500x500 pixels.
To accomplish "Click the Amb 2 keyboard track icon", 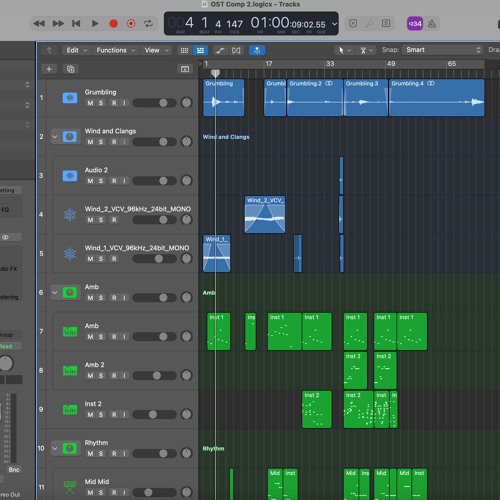I will pyautogui.click(x=70, y=371).
